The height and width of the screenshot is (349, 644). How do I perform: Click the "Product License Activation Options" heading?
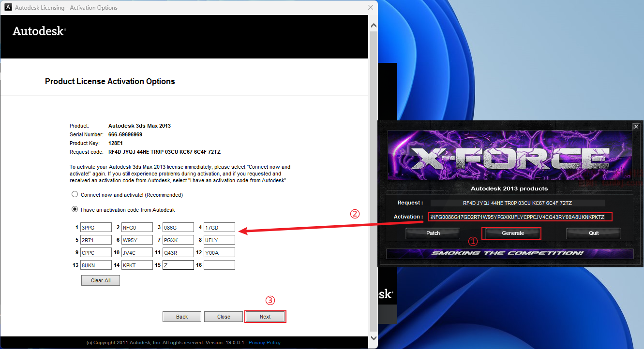(110, 81)
